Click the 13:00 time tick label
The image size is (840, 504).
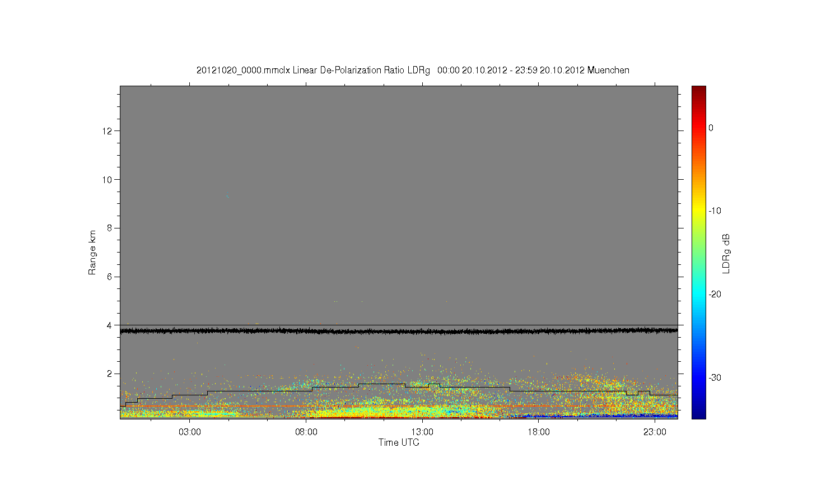[x=422, y=432]
